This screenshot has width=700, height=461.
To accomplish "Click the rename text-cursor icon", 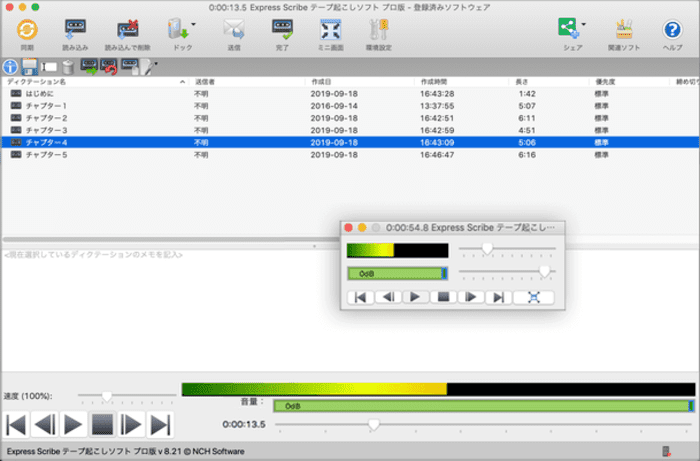I will coord(49,67).
